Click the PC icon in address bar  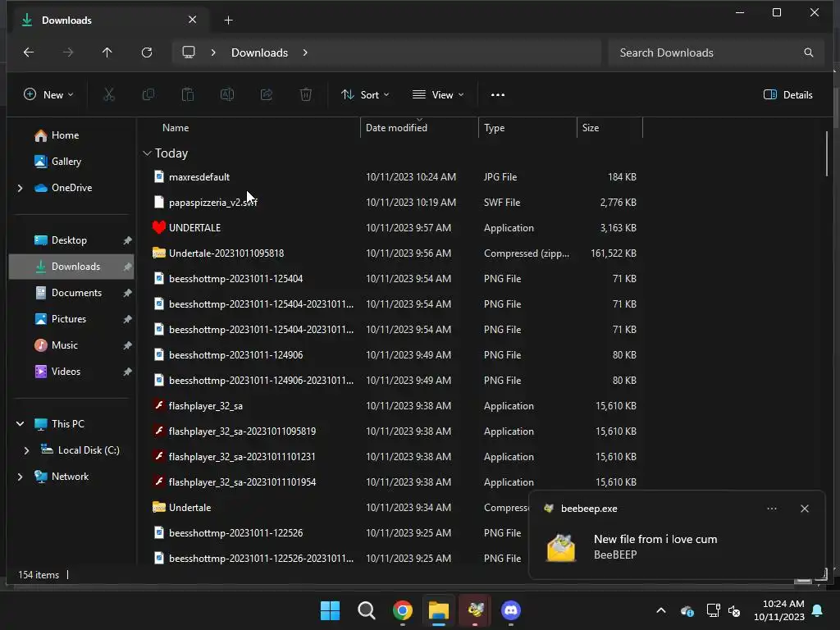[189, 52]
